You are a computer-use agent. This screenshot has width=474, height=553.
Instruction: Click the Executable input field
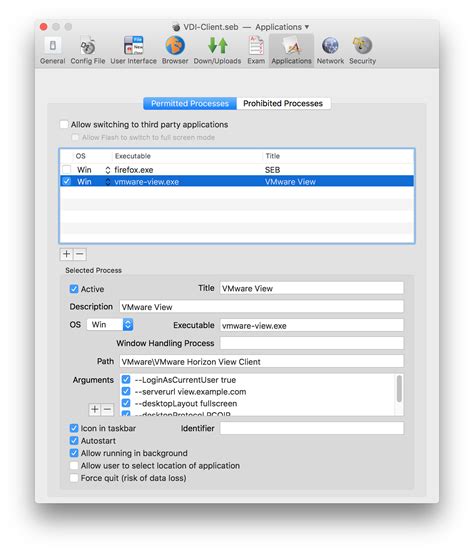tap(311, 325)
